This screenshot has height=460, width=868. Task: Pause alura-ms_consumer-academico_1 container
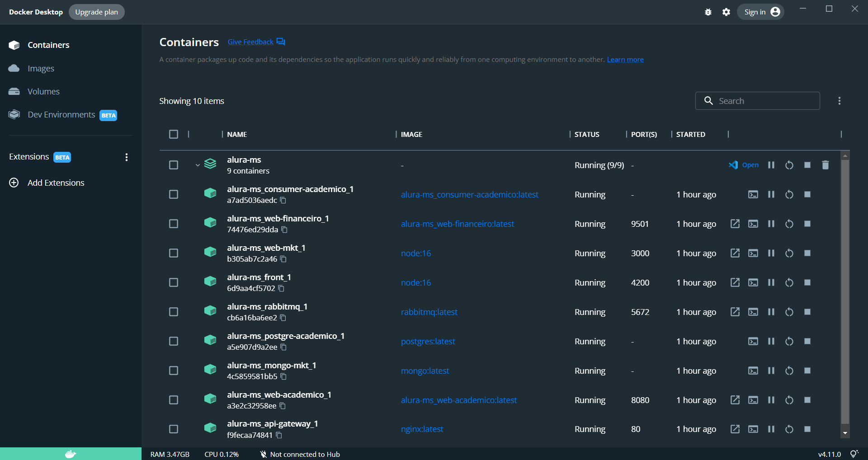coord(771,194)
